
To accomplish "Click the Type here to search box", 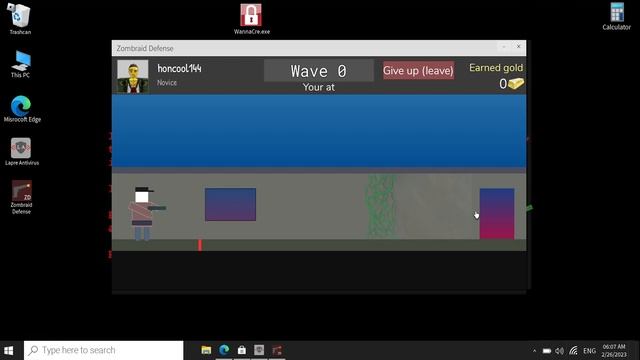I will 104,350.
